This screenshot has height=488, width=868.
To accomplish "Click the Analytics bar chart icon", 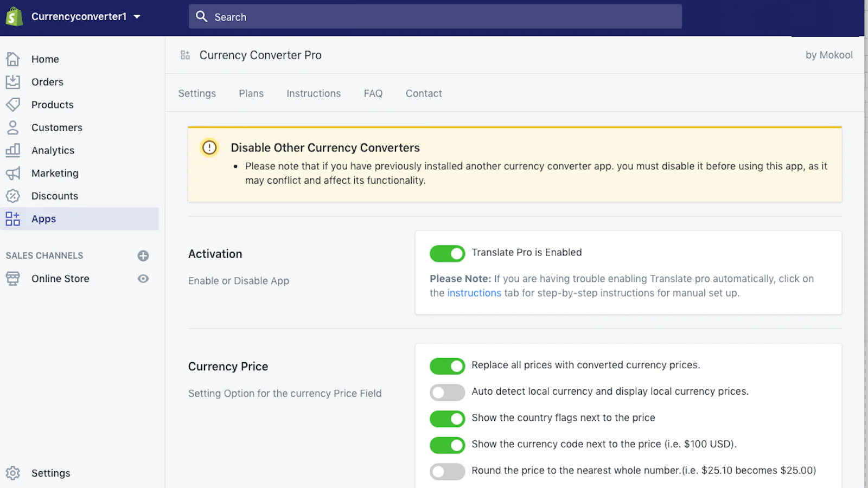I will 13,150.
